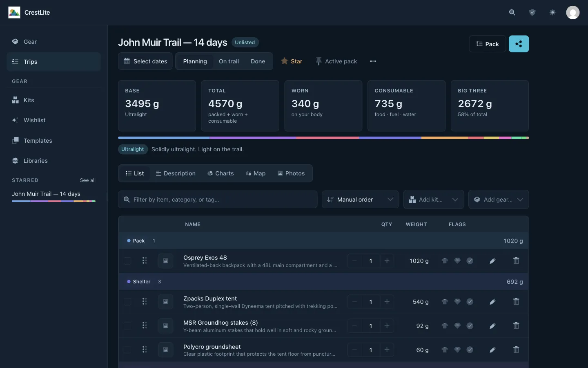
Task: Delete the Osprey Exos 48 item
Action: 516,261
